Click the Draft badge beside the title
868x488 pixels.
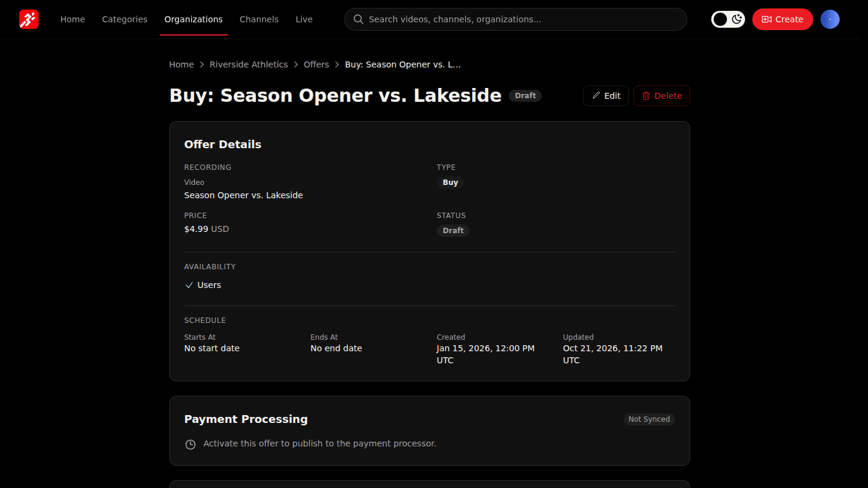point(526,96)
